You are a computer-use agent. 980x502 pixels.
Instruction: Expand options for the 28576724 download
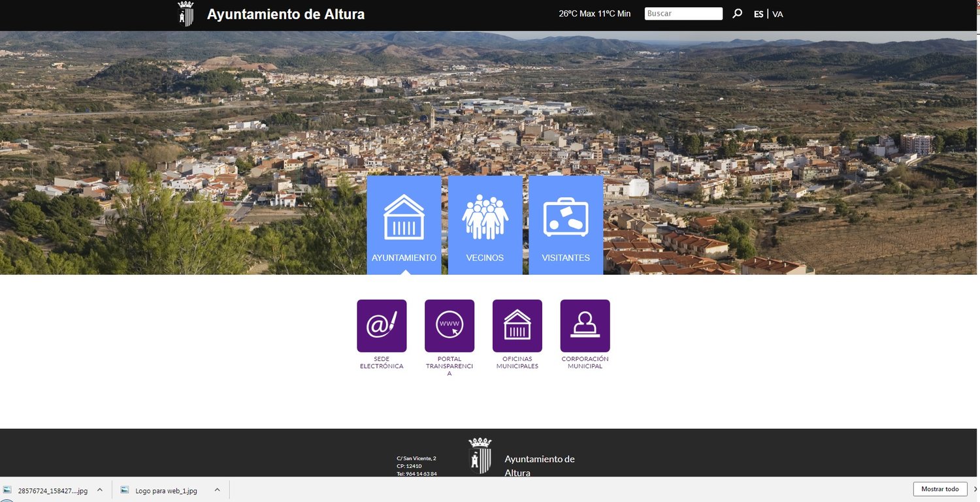pyautogui.click(x=99, y=489)
